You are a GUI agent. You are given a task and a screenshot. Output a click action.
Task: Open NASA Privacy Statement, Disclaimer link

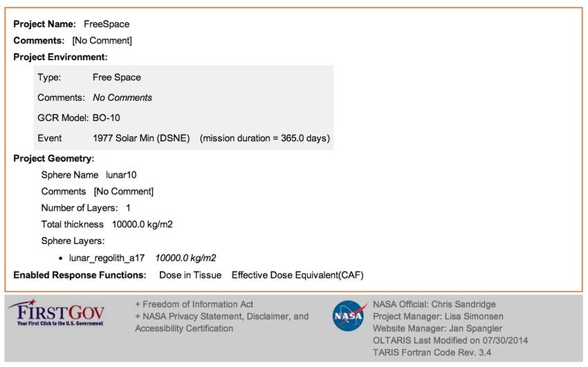[x=221, y=316]
